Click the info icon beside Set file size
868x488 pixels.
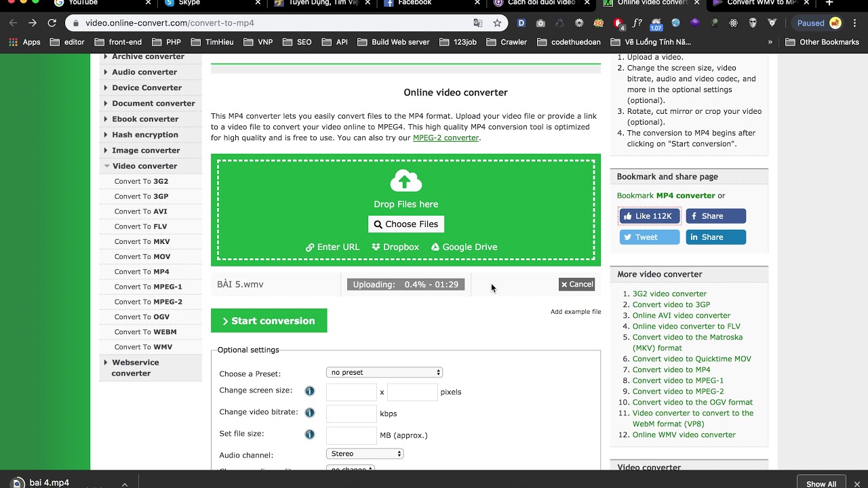tap(310, 434)
